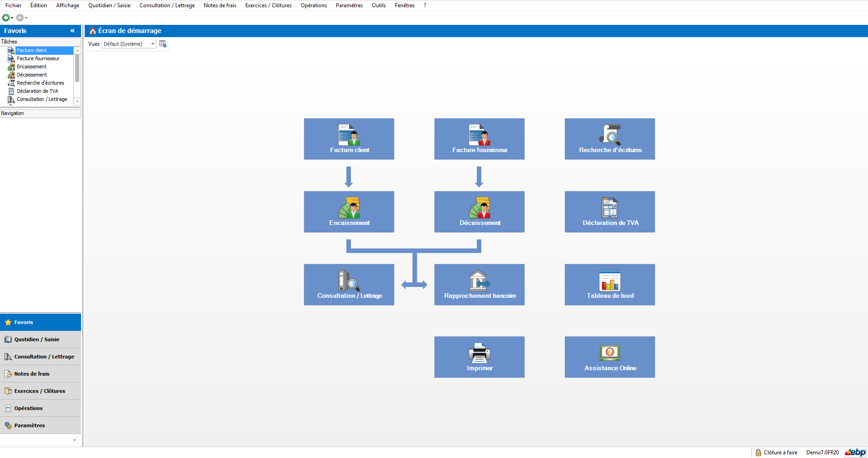
Task: Click the view manager icon beside Vues
Action: coord(163,44)
